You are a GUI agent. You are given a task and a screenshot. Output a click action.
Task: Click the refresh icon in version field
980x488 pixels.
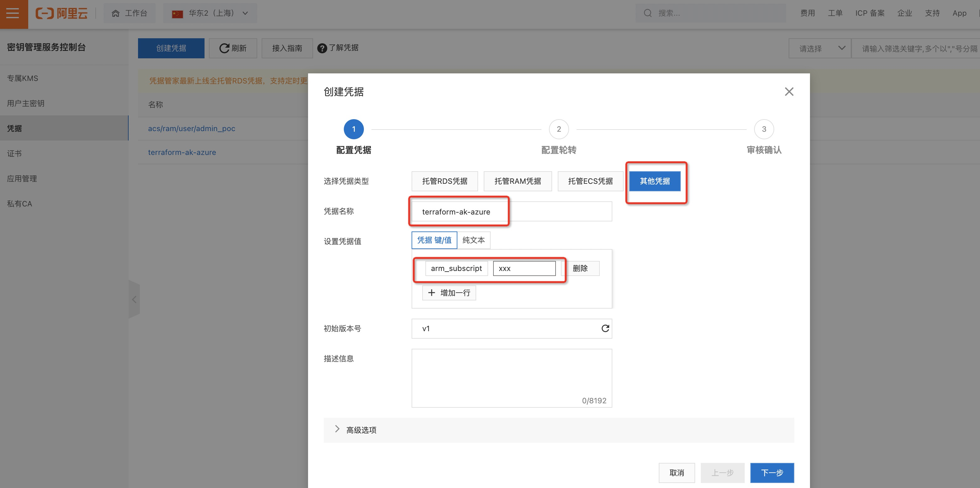[x=605, y=328]
